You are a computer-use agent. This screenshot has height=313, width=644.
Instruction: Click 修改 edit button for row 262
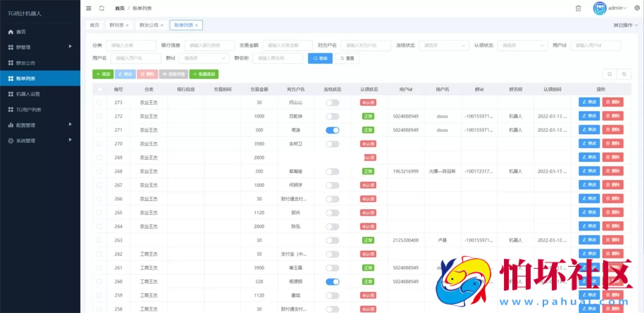click(589, 253)
